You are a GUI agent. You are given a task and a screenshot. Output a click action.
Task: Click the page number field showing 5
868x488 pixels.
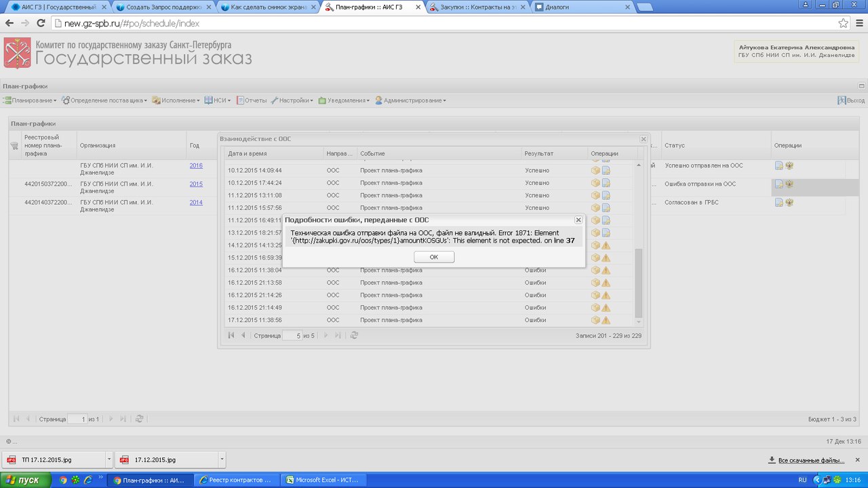[292, 335]
